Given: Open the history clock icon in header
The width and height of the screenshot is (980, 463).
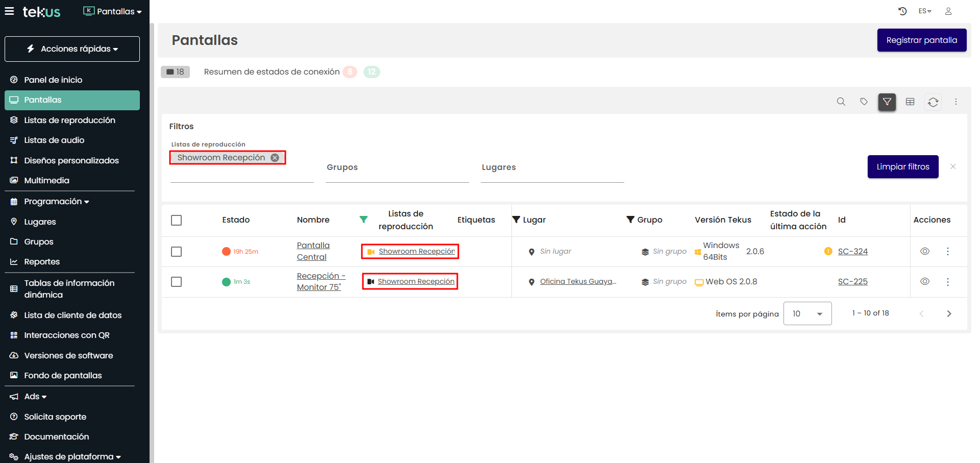Looking at the screenshot, I should (902, 11).
